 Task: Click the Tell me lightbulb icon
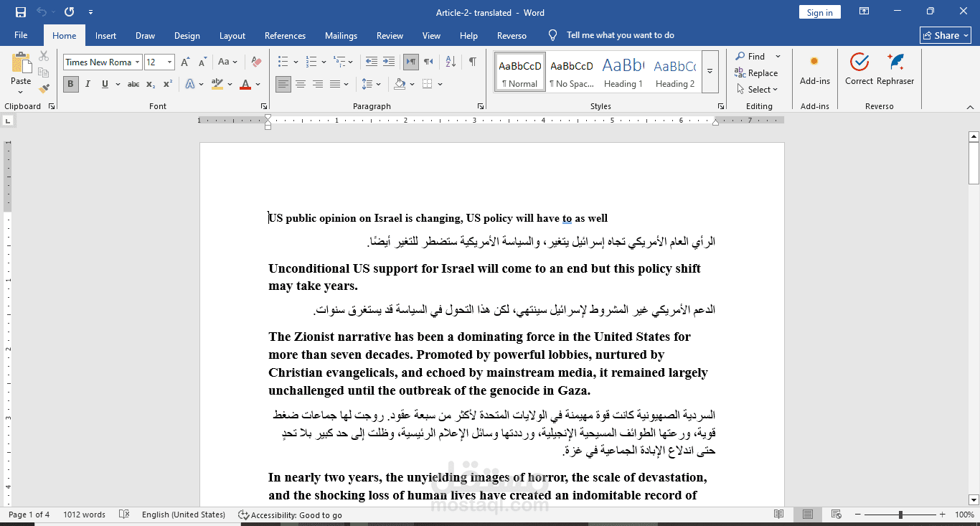click(x=552, y=35)
